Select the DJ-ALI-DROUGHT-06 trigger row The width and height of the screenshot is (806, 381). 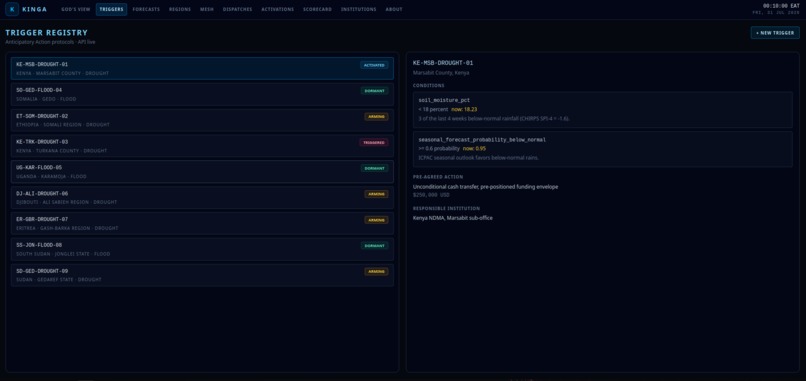point(203,197)
